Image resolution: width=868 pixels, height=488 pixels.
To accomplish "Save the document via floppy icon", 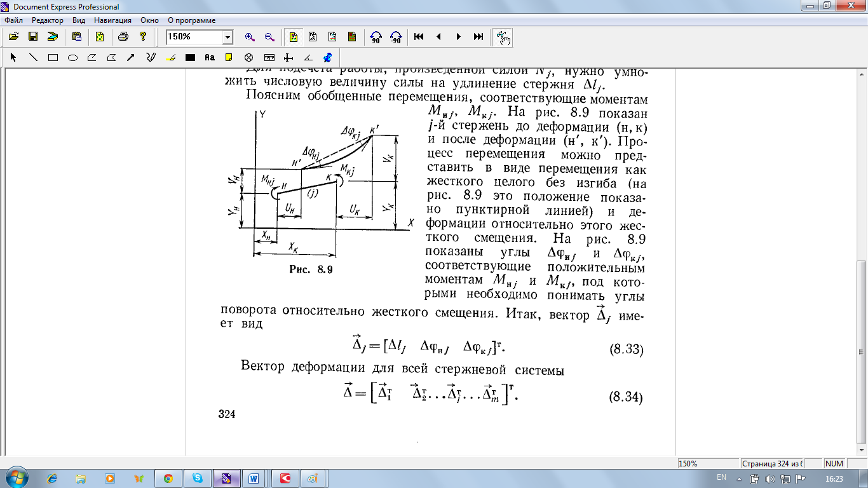I will pyautogui.click(x=32, y=37).
